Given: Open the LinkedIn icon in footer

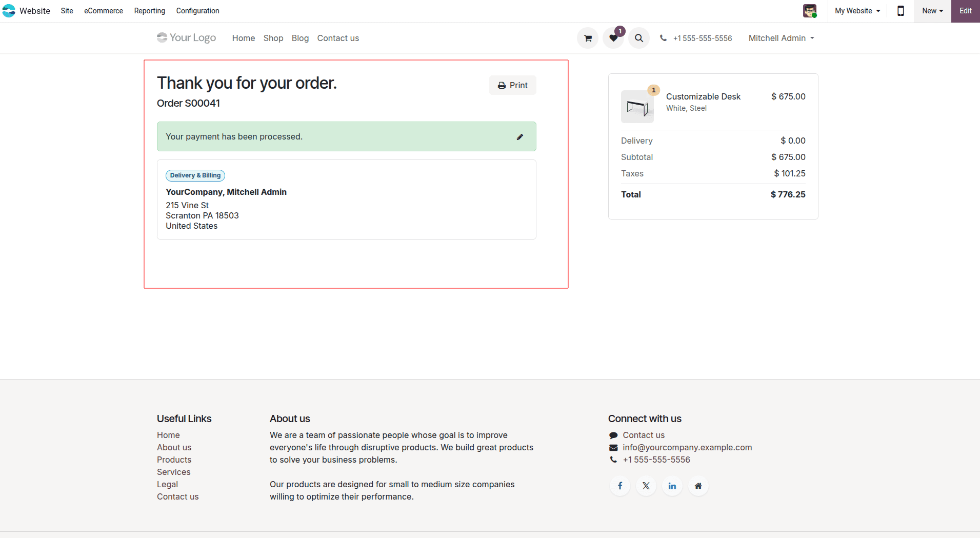Looking at the screenshot, I should [x=672, y=486].
